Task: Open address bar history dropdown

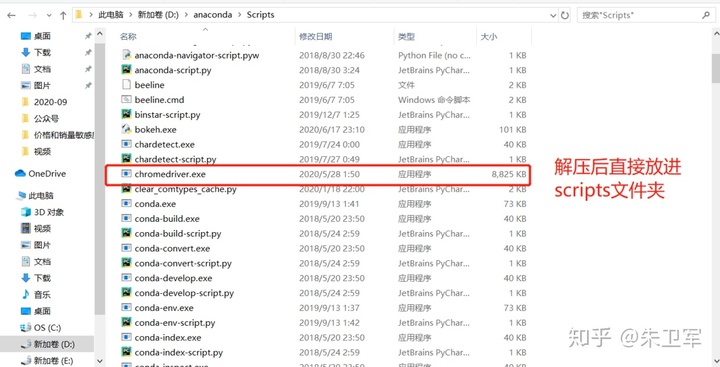Action: click(x=553, y=15)
